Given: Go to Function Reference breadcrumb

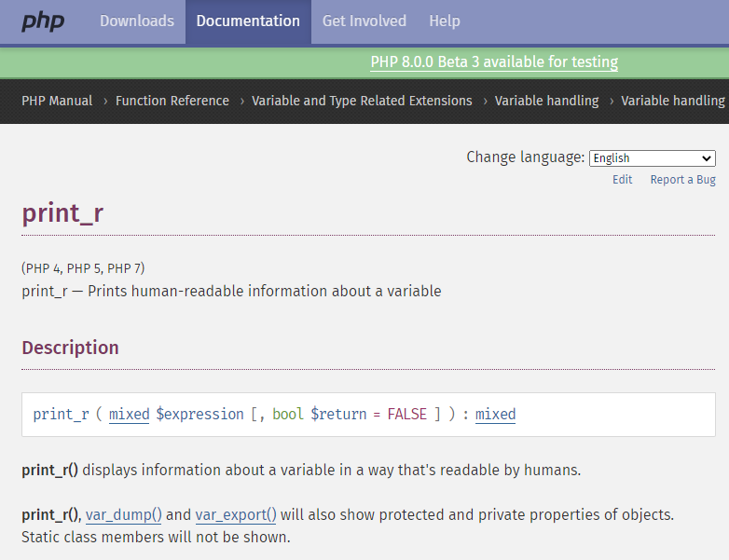Looking at the screenshot, I should [x=172, y=101].
